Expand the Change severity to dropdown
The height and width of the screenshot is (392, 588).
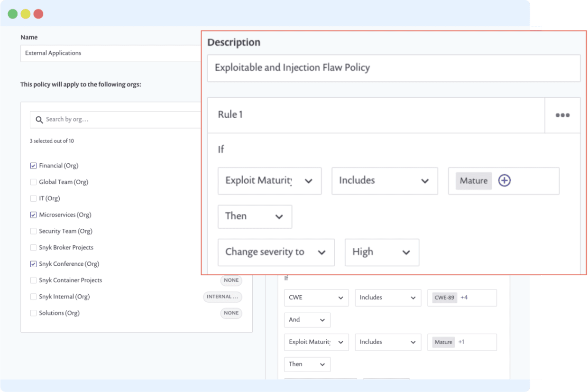pyautogui.click(x=276, y=252)
